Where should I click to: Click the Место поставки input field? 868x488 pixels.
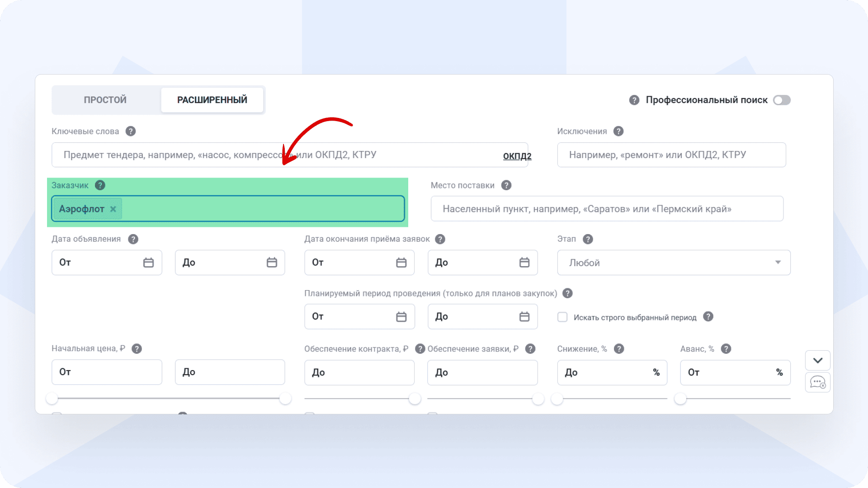tap(607, 209)
